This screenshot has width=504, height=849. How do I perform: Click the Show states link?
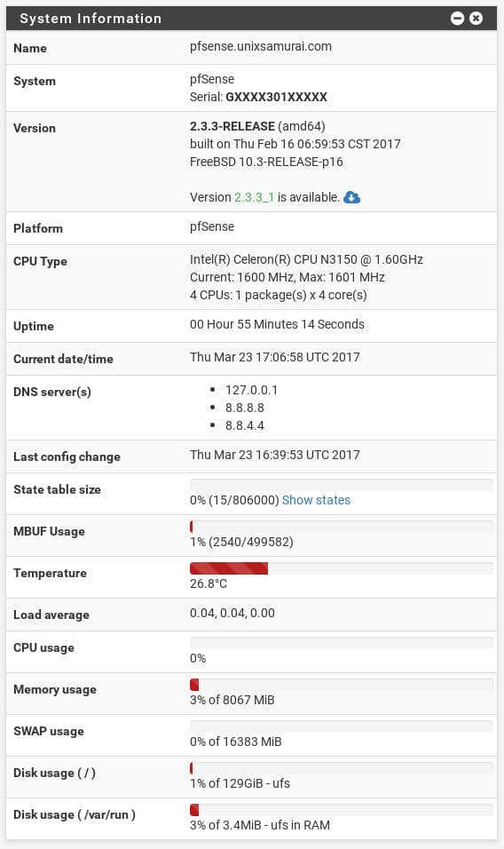click(317, 500)
